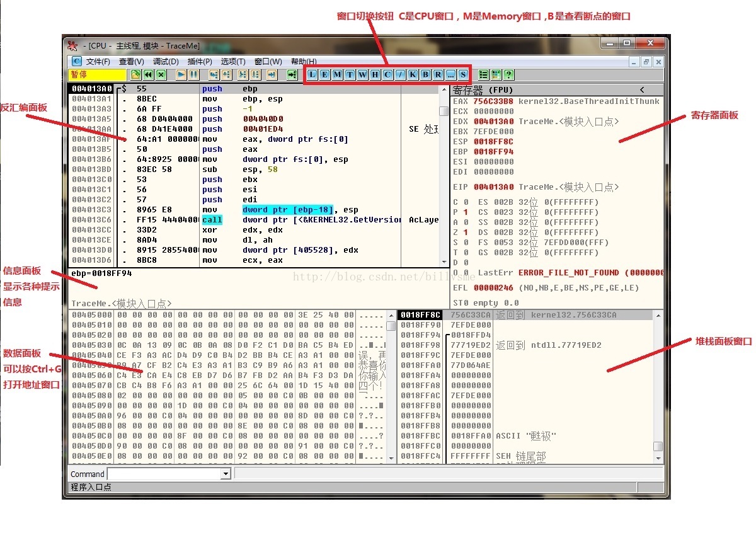This screenshot has height=540, width=756.
Task: Open the Handles window with H button
Action: (375, 74)
